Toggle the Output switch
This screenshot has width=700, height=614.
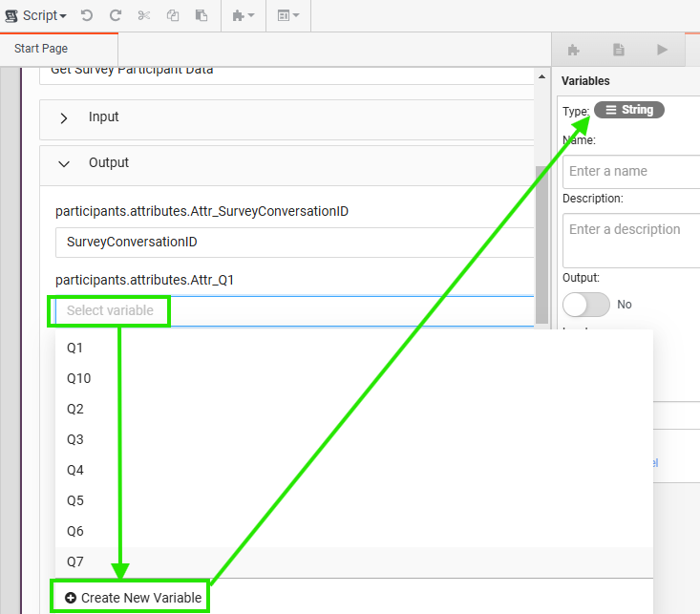coord(585,305)
